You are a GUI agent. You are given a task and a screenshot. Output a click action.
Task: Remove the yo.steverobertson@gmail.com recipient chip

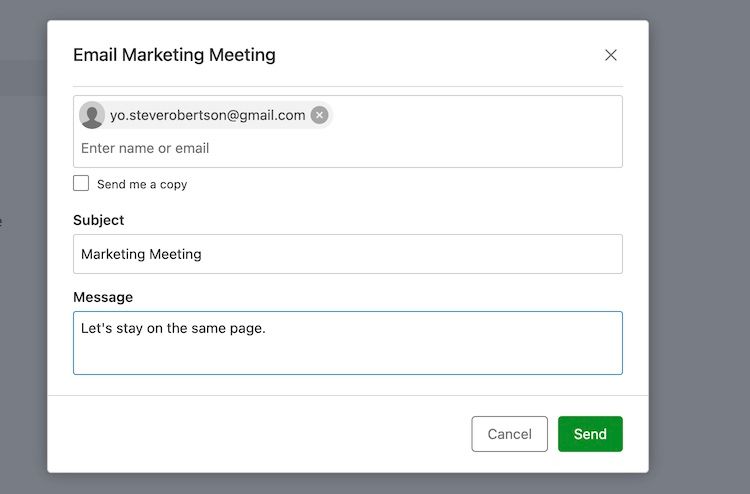[320, 115]
